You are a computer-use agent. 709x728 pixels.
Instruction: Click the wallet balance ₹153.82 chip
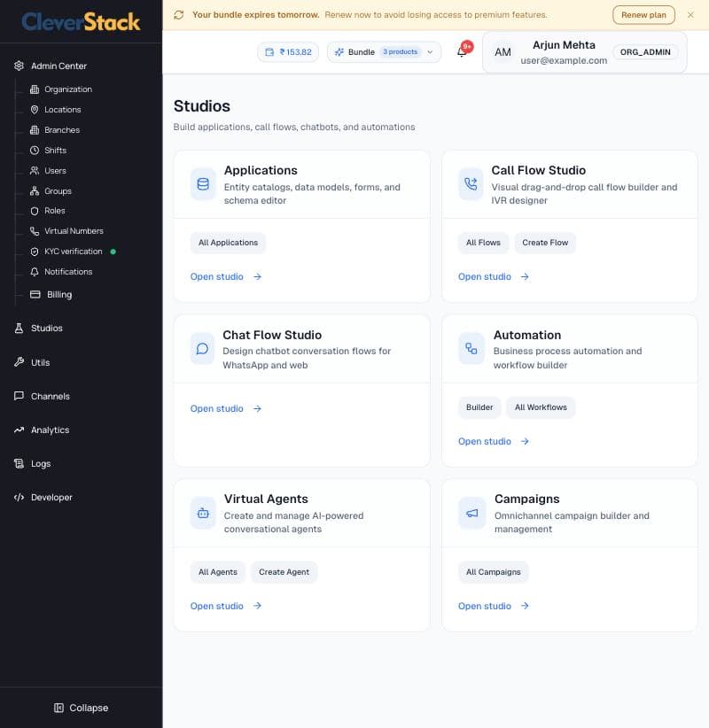[288, 52]
